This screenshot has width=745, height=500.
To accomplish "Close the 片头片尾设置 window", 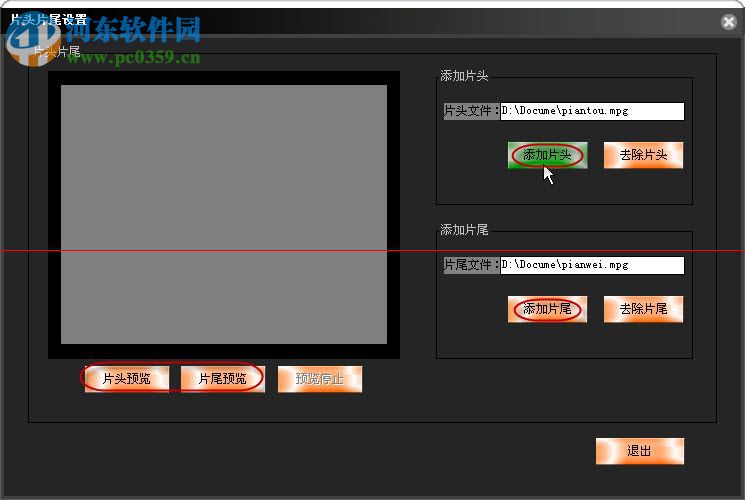I will tap(728, 22).
